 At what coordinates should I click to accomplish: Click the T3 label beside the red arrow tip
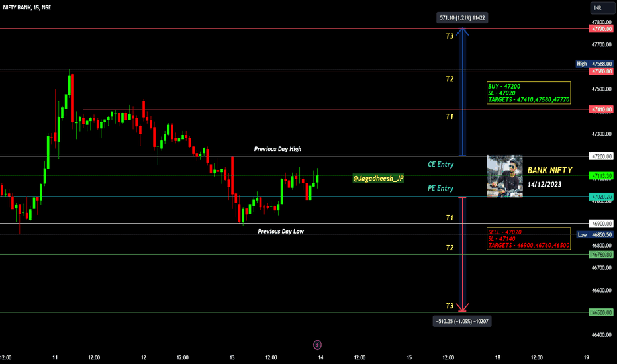coord(450,306)
